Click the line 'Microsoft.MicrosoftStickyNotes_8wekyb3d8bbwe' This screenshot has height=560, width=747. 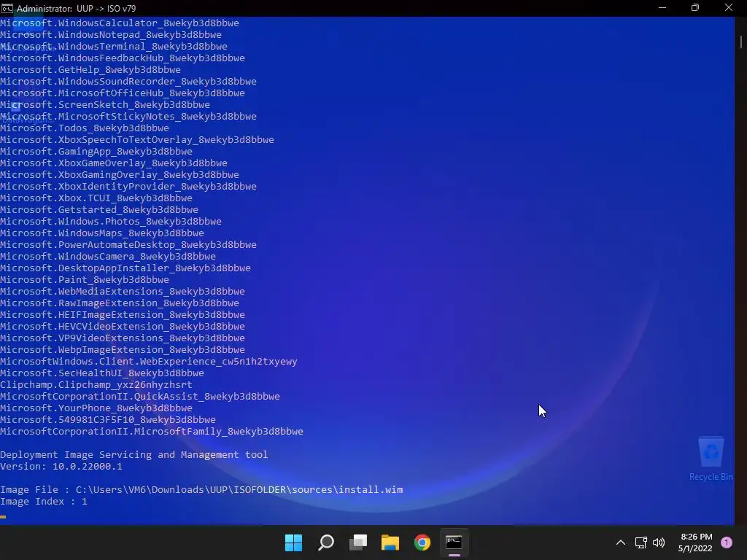click(128, 116)
